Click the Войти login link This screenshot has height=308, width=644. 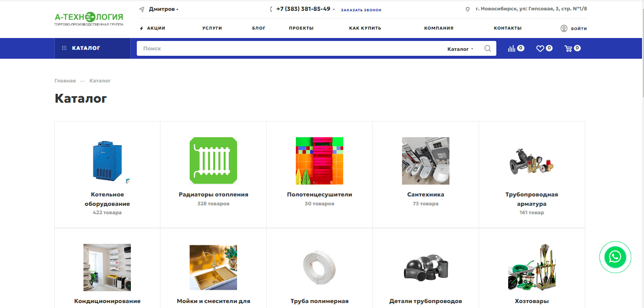coord(579,29)
